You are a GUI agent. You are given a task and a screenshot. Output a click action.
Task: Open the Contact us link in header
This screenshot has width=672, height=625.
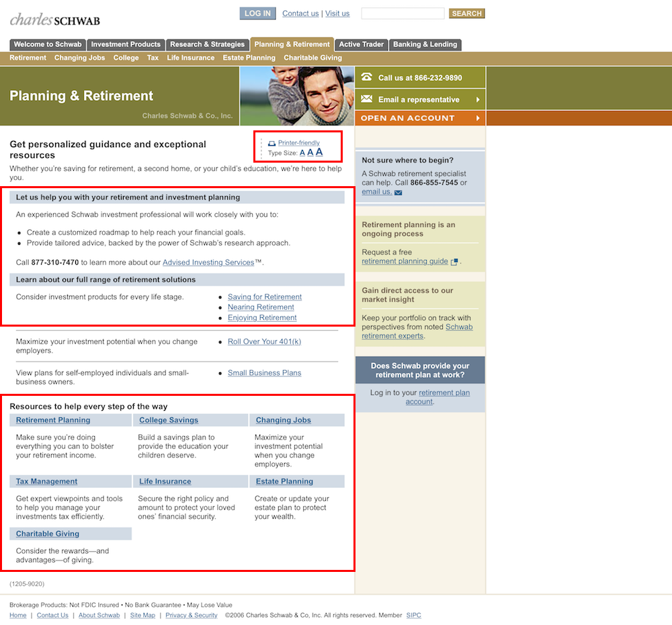pyautogui.click(x=300, y=13)
